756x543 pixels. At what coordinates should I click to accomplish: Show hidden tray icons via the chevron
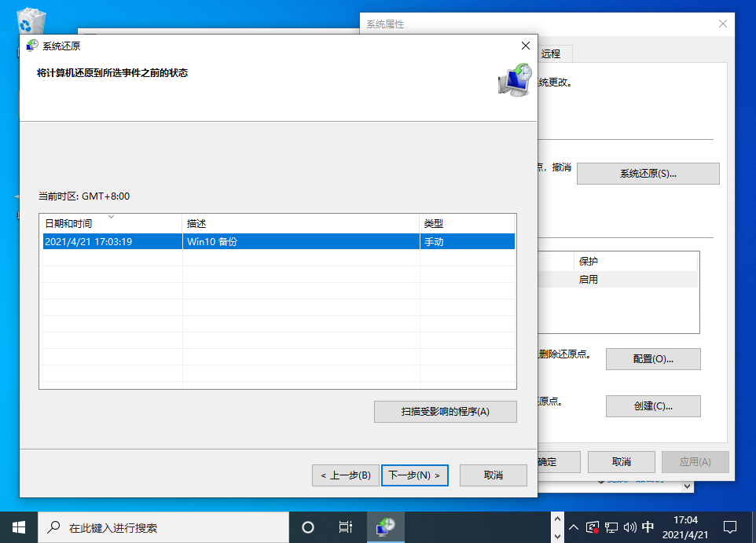(x=574, y=526)
